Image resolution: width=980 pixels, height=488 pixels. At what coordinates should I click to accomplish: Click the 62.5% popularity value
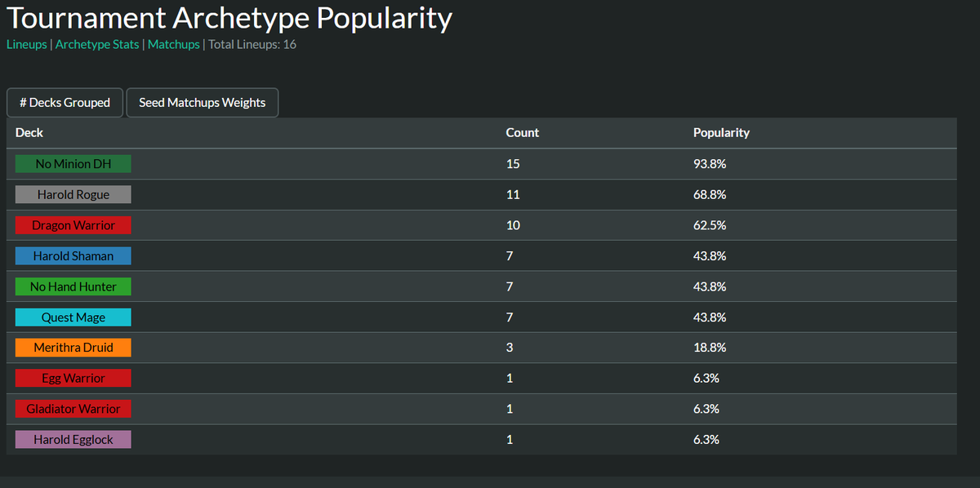[x=710, y=225]
